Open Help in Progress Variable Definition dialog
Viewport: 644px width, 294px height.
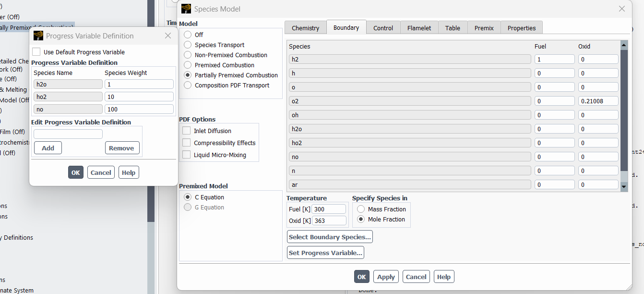(129, 172)
